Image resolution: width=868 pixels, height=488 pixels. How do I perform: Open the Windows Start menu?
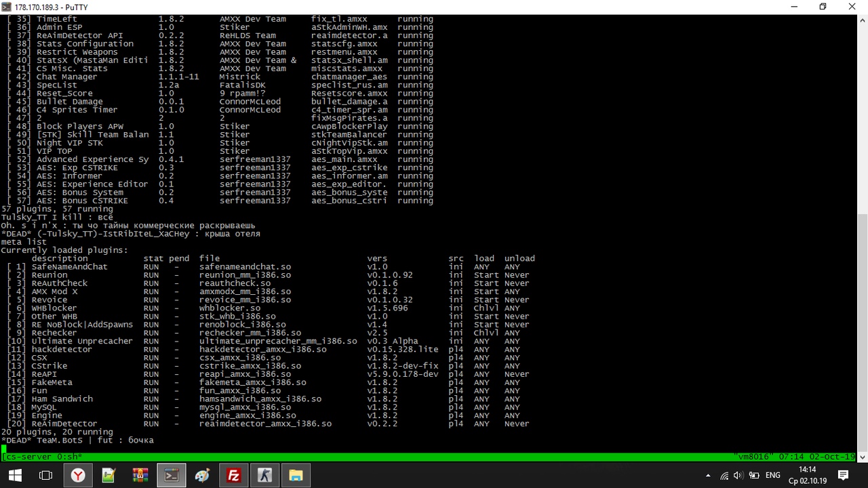15,476
